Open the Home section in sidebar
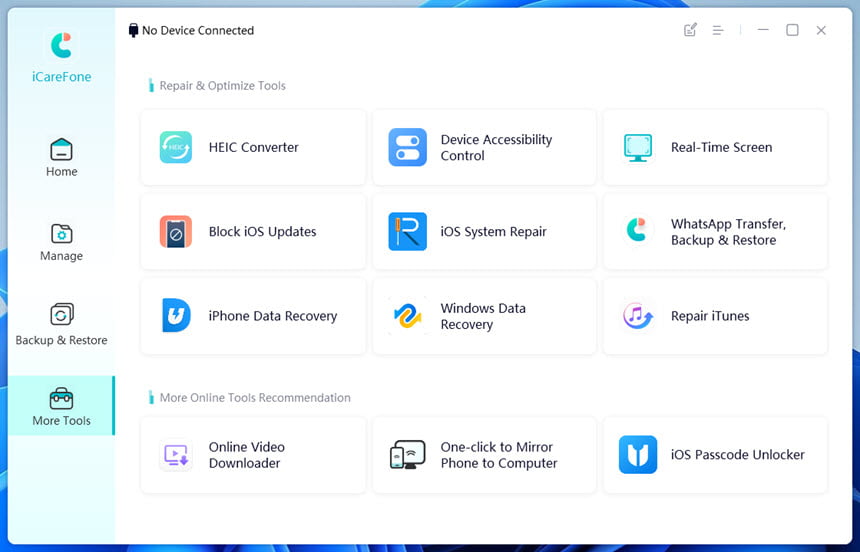This screenshot has height=552, width=860. [x=61, y=157]
